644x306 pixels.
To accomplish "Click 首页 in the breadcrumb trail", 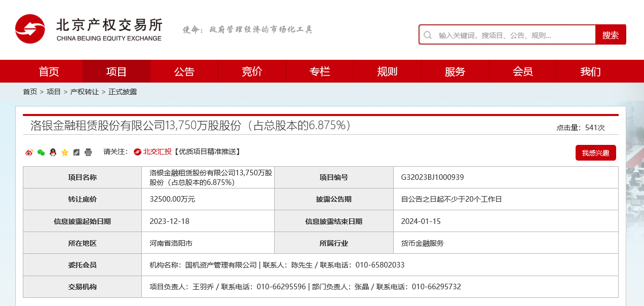I will pyautogui.click(x=30, y=92).
